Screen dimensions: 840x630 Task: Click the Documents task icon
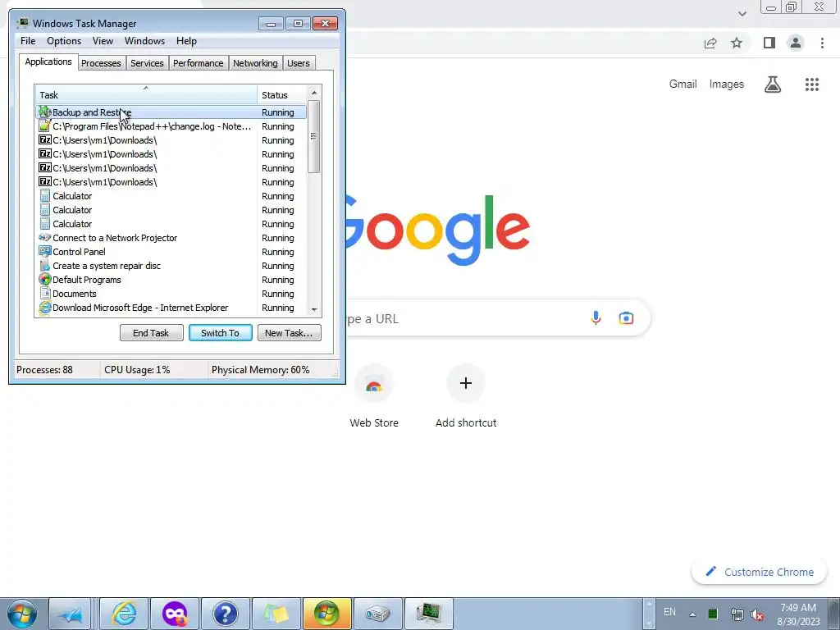click(x=45, y=293)
